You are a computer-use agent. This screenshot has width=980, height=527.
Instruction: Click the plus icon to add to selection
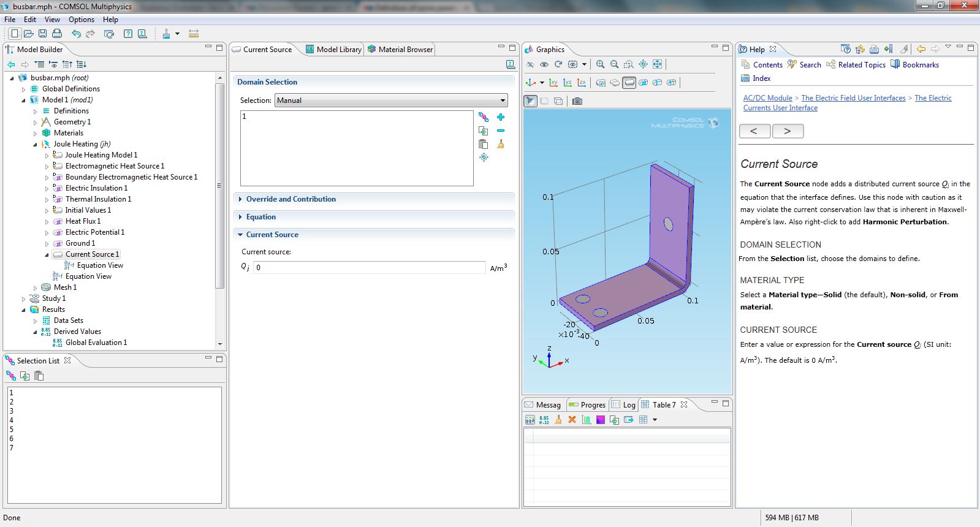(501, 117)
